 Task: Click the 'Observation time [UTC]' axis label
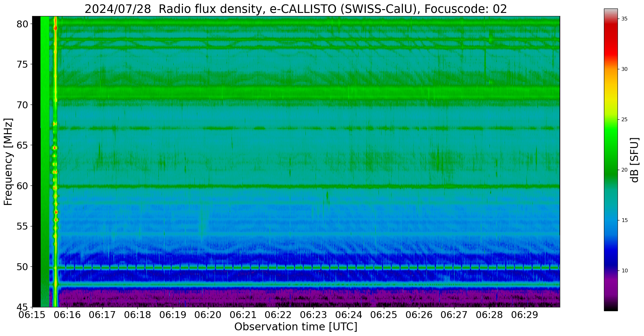coord(296,327)
